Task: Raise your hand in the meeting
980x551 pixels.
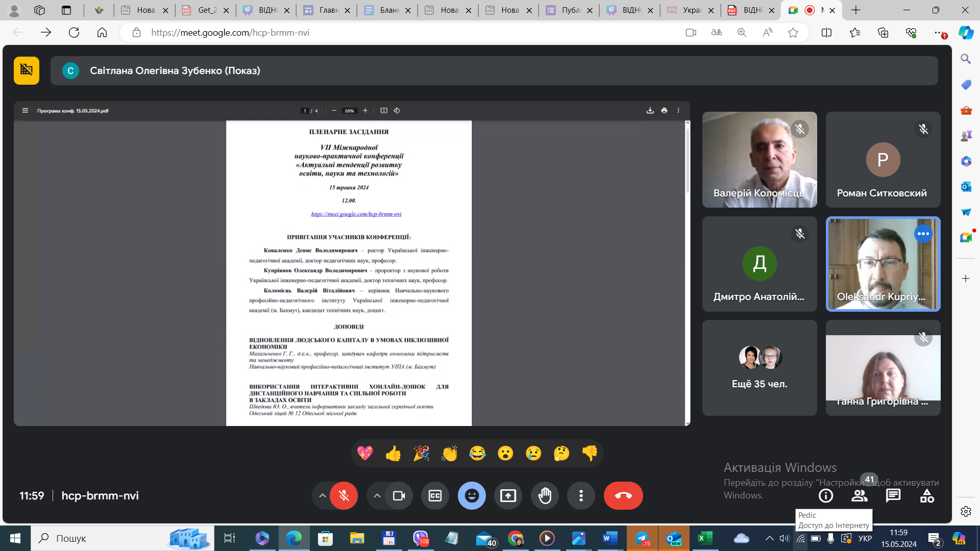Action: 545,495
